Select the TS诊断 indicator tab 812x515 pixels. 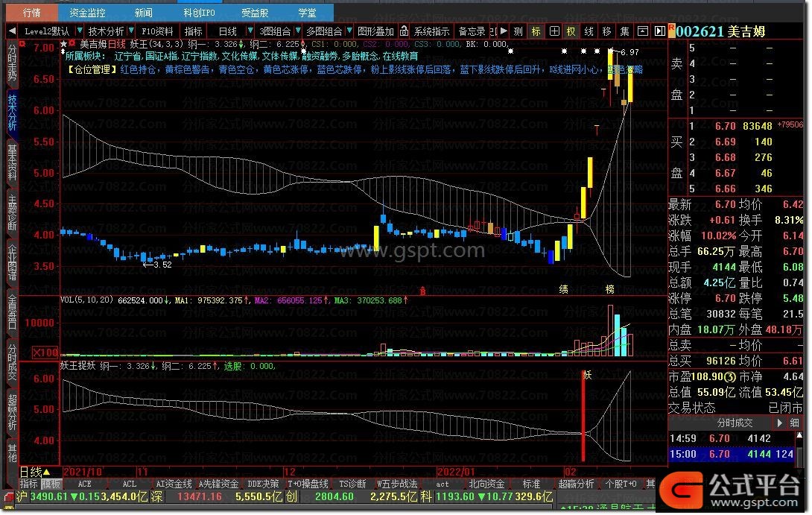tap(352, 484)
